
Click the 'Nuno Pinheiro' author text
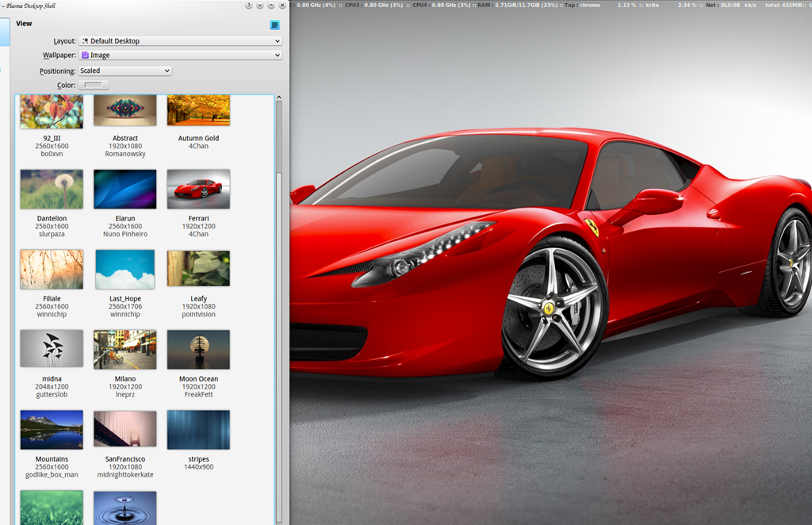(x=124, y=234)
